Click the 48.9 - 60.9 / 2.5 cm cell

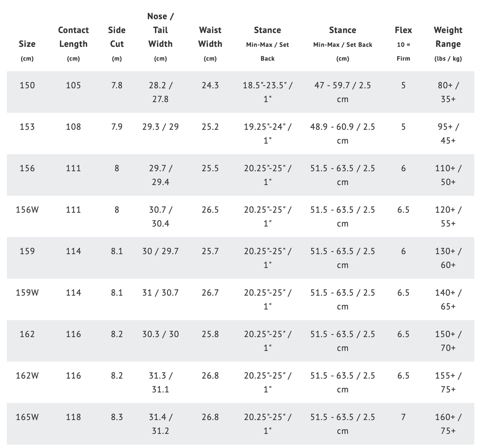pyautogui.click(x=343, y=134)
